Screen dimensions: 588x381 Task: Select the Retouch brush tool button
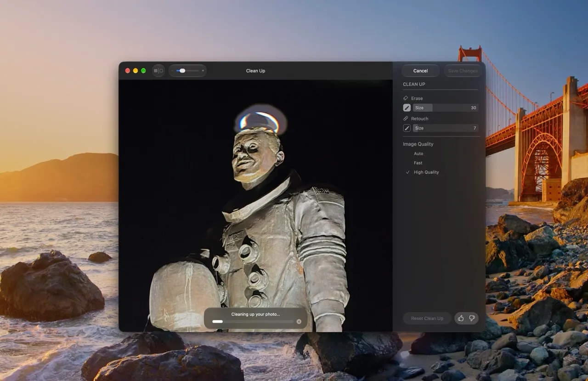pyautogui.click(x=407, y=128)
